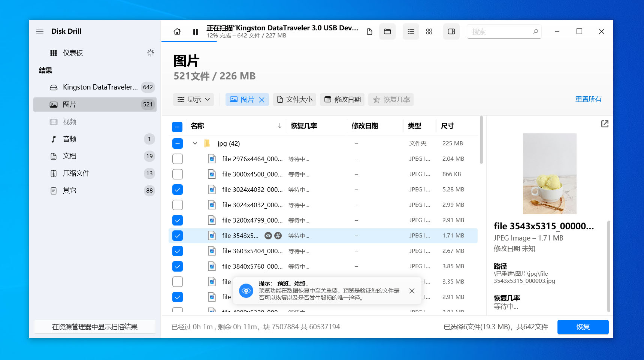Click 在资源管理器中显示扫描结果 button
Image resolution: width=644 pixels, height=360 pixels.
[x=95, y=327]
